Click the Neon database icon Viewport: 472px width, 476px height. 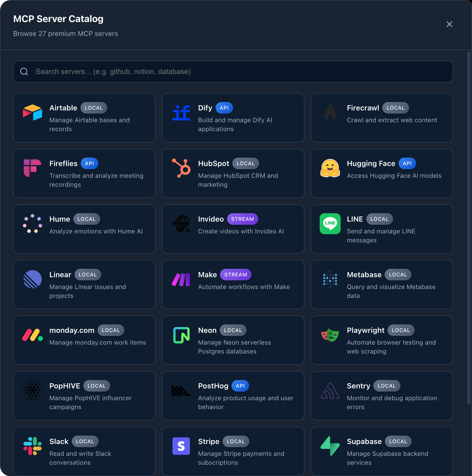[181, 335]
